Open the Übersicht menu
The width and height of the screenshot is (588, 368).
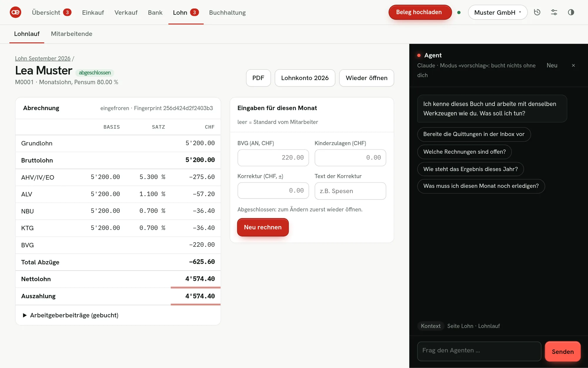coord(51,12)
